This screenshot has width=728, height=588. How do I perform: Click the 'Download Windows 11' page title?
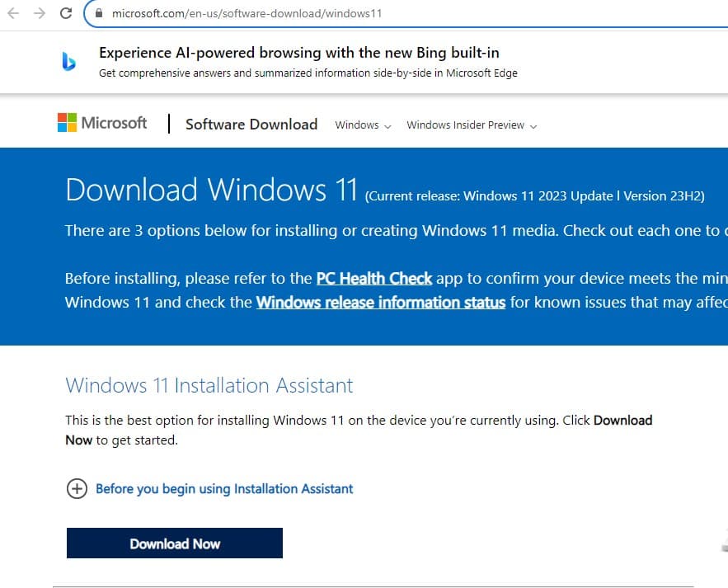[211, 190]
